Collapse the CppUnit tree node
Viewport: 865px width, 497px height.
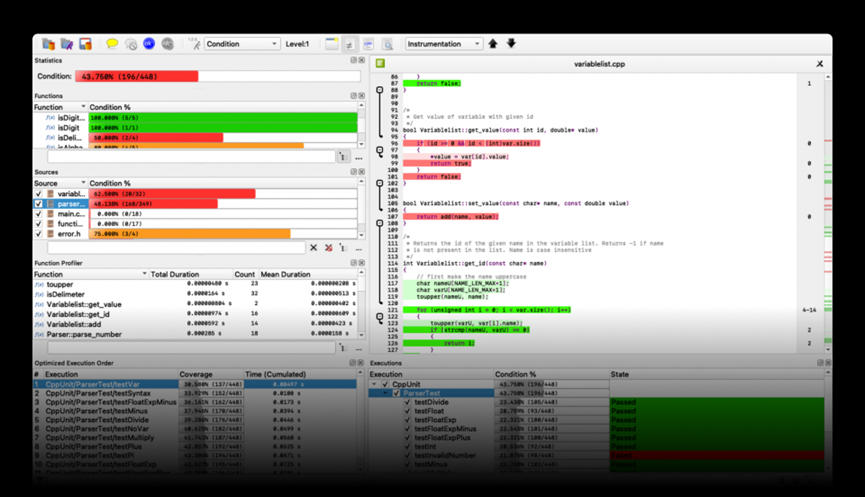(375, 384)
